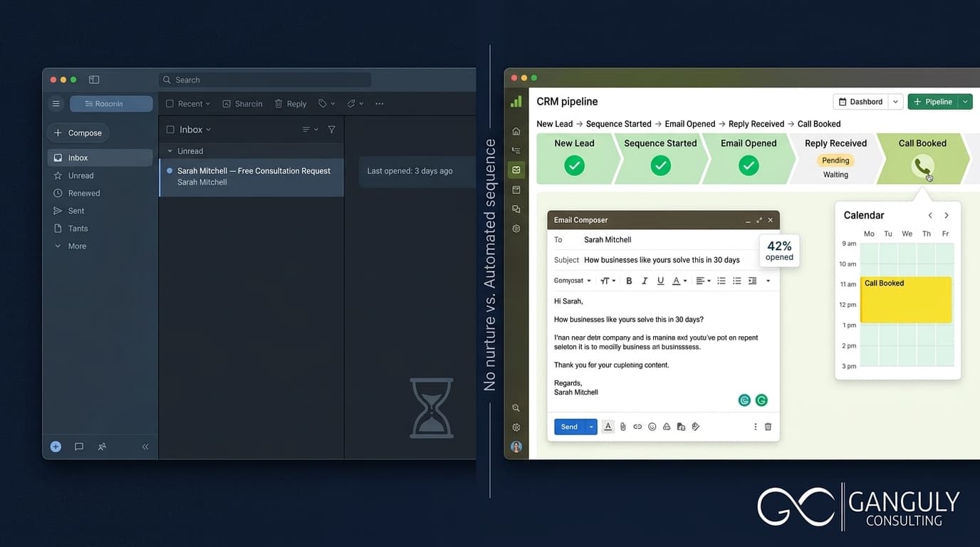Click the filter funnel icon above inbox

331,130
